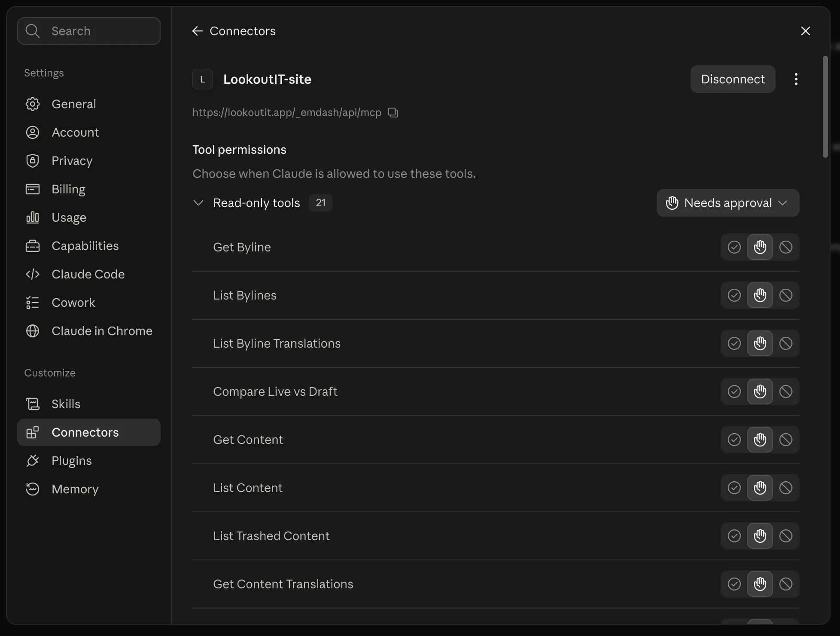Block List Byline Translations tool
Image resolution: width=840 pixels, height=636 pixels.
pos(786,343)
